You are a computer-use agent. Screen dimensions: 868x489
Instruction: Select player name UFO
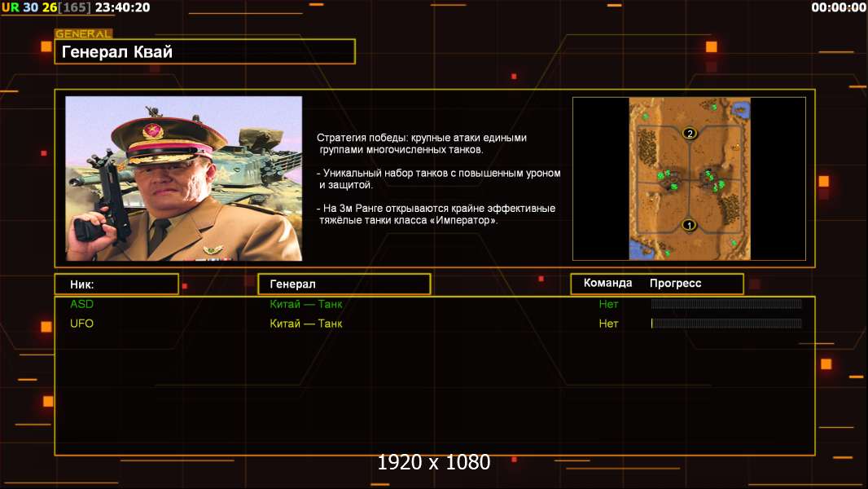pyautogui.click(x=82, y=324)
